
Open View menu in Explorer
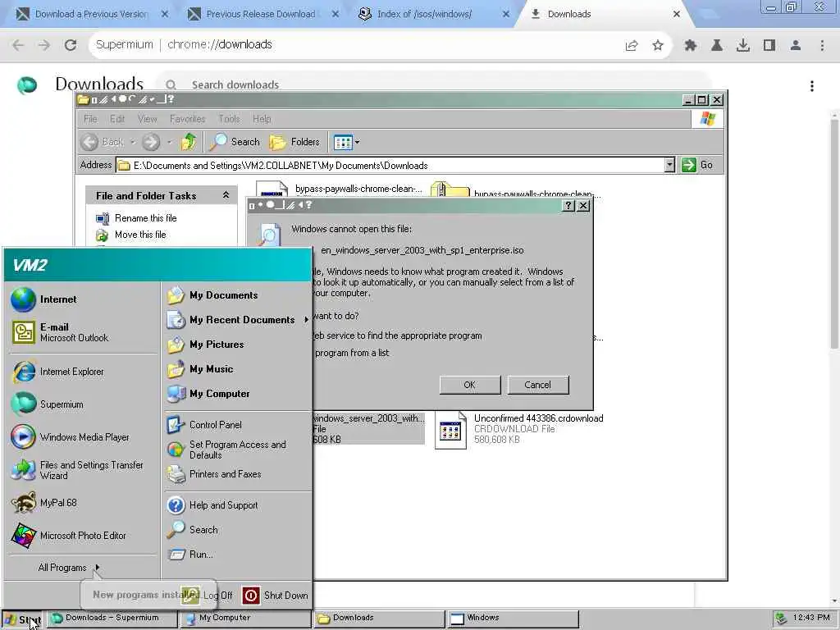tap(148, 119)
